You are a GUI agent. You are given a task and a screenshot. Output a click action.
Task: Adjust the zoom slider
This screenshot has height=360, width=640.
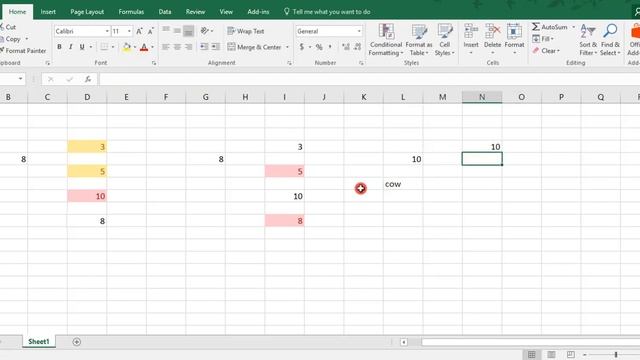click(616, 355)
